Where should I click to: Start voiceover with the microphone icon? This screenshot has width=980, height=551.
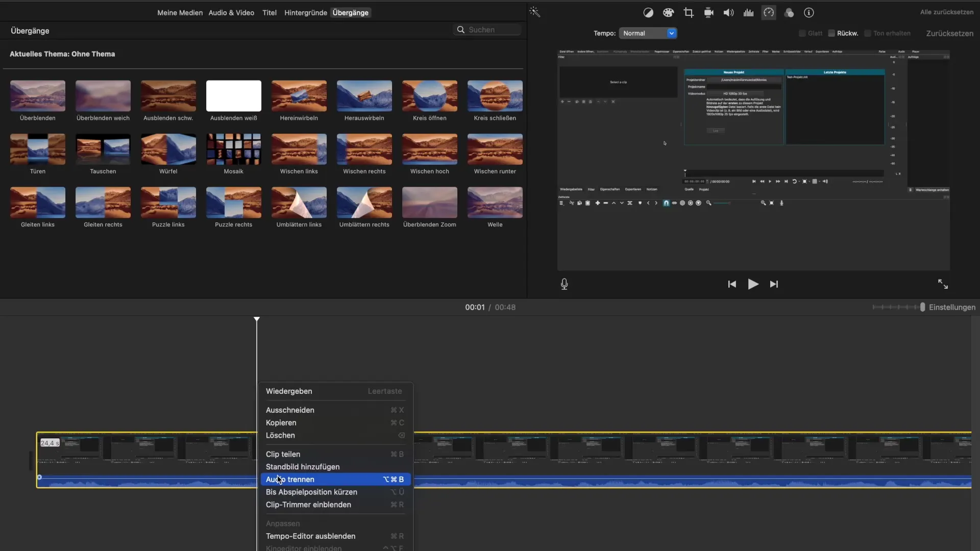coord(564,284)
